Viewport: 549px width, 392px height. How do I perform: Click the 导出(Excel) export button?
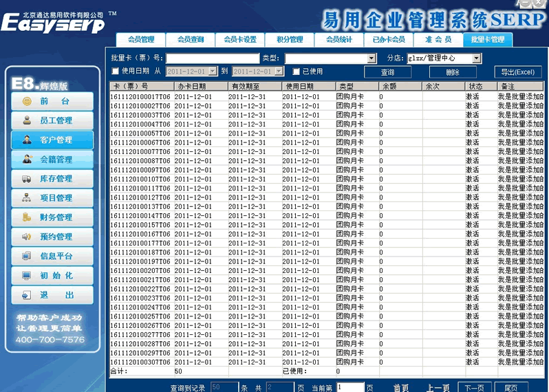(517, 72)
